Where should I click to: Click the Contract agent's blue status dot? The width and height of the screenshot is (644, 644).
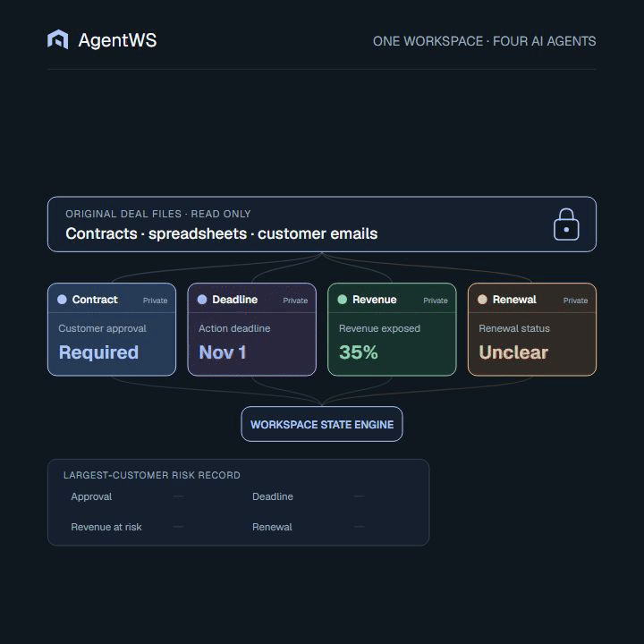[x=62, y=300]
